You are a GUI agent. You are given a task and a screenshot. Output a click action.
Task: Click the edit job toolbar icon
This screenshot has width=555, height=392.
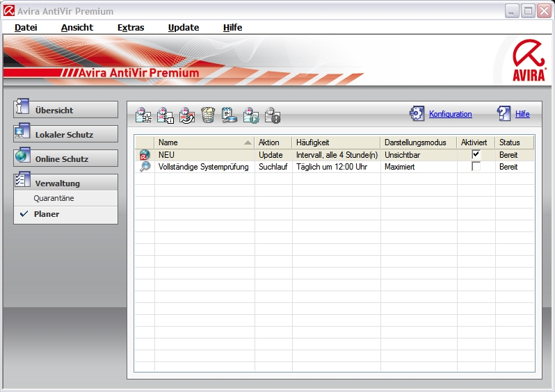[x=186, y=115]
